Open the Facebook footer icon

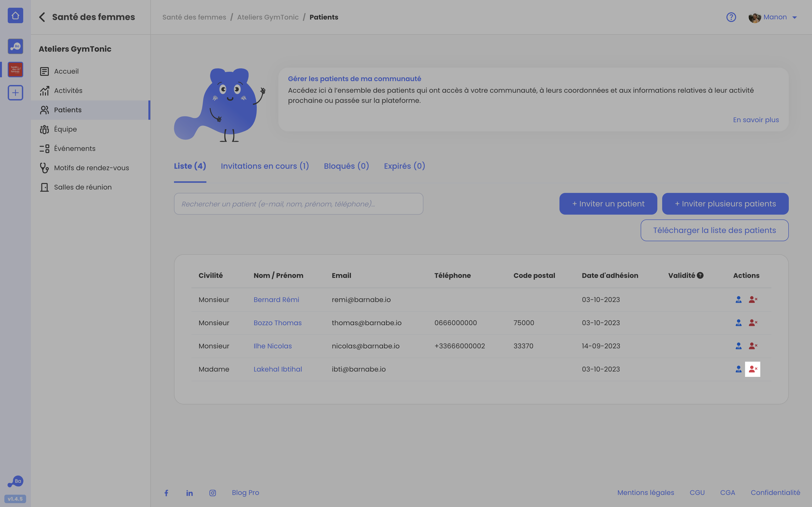click(x=167, y=493)
